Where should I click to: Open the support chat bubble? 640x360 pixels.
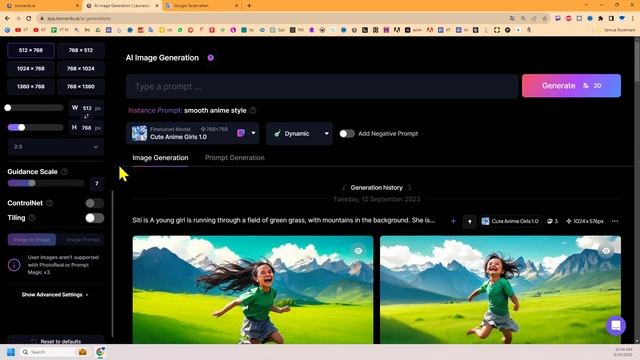click(x=616, y=326)
